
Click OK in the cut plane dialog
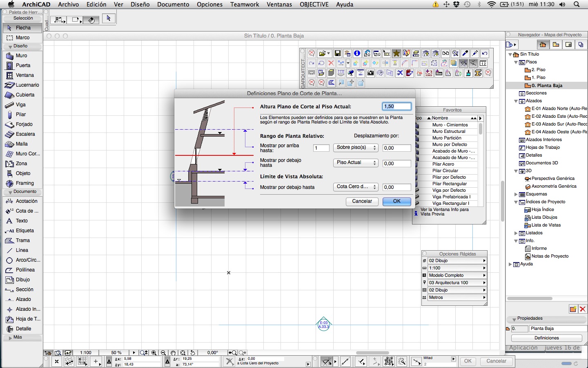tap(396, 201)
